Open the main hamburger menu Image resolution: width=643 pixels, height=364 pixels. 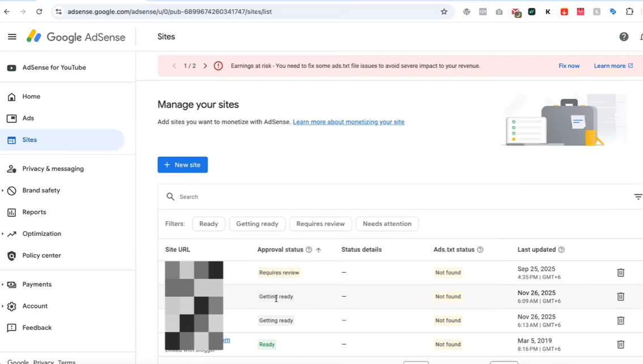[12, 37]
